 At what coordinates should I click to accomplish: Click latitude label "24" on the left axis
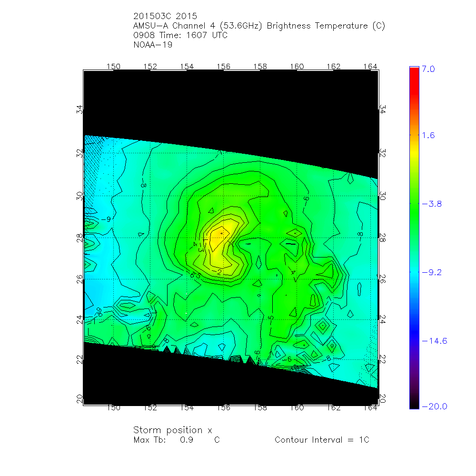coord(79,320)
